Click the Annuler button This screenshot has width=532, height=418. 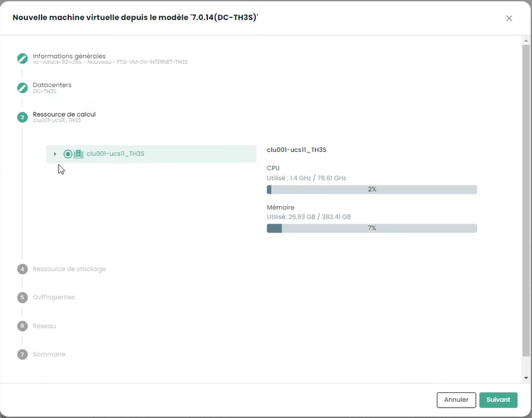[456, 400]
